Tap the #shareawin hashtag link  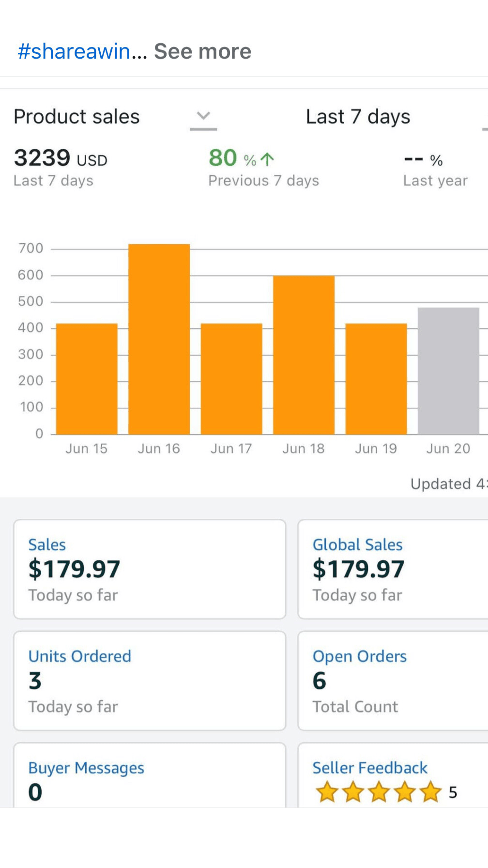click(x=74, y=51)
